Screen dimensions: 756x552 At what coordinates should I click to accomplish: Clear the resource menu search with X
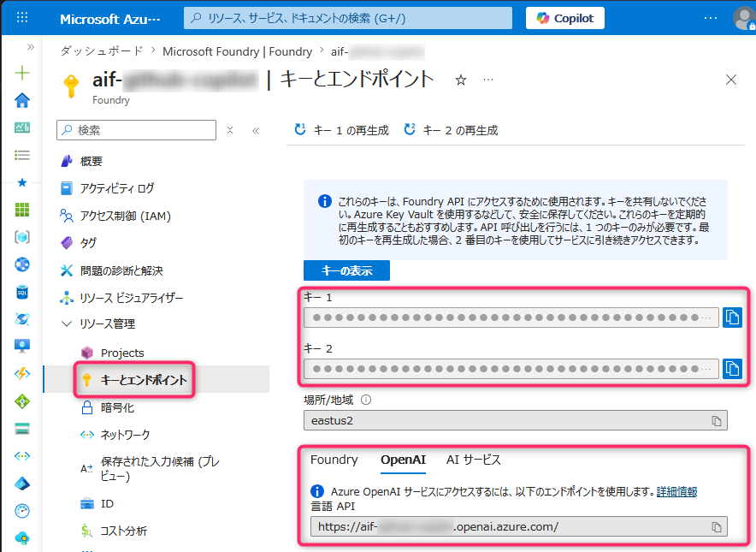click(x=230, y=130)
